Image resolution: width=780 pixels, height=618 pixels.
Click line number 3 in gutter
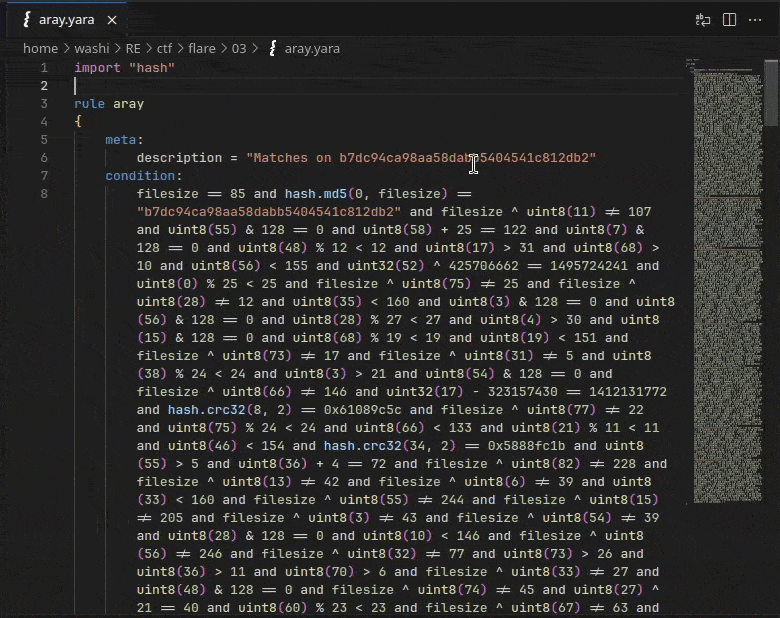pos(44,103)
